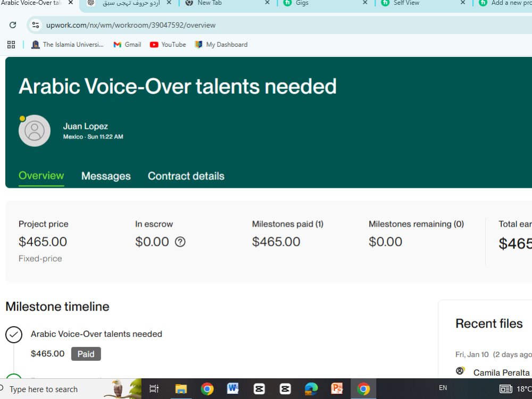Open site information icon in address bar
Image resolution: width=532 pixels, height=399 pixels.
[36, 25]
